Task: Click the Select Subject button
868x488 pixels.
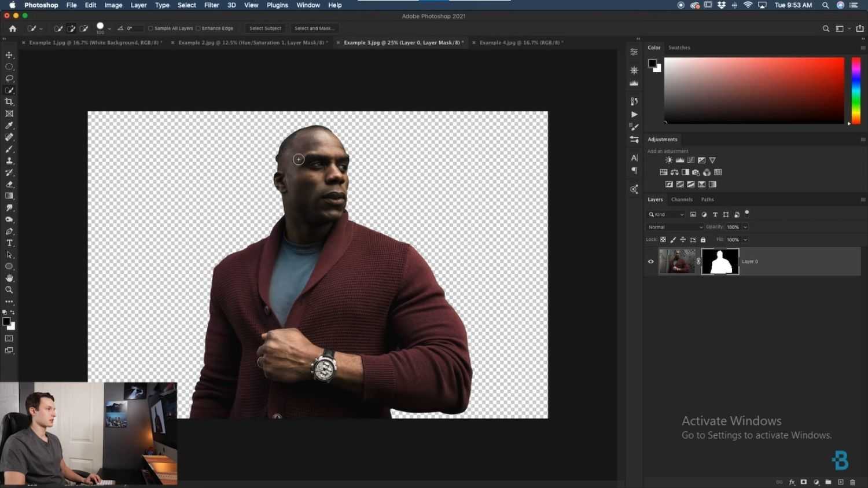Action: point(265,28)
